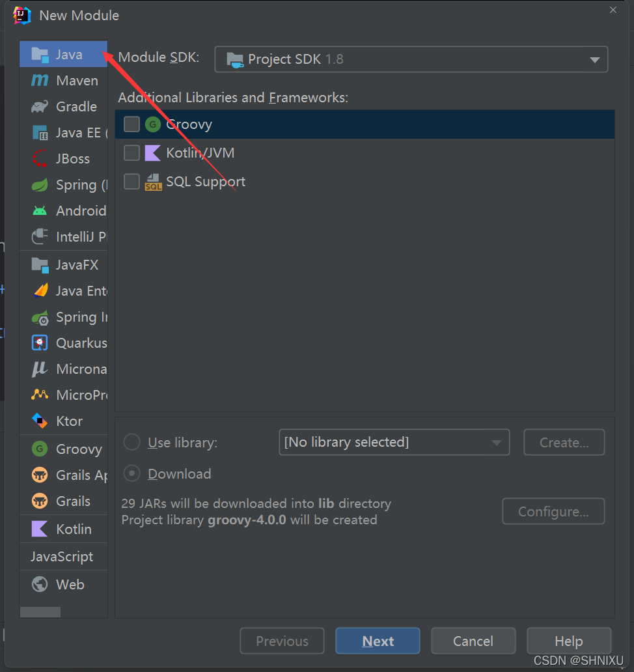The image size is (634, 672).
Task: Click the IntelliJ IDEA logo in title bar
Action: pyautogui.click(x=22, y=16)
